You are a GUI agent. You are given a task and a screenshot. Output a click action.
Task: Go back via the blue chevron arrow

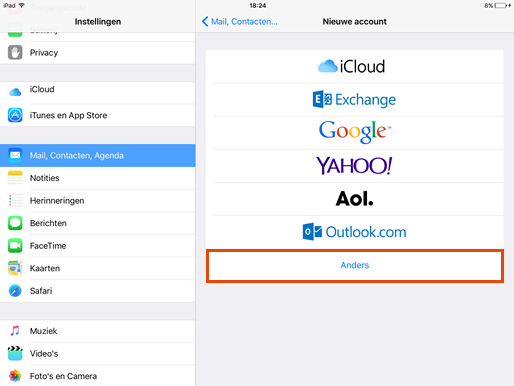tap(205, 22)
